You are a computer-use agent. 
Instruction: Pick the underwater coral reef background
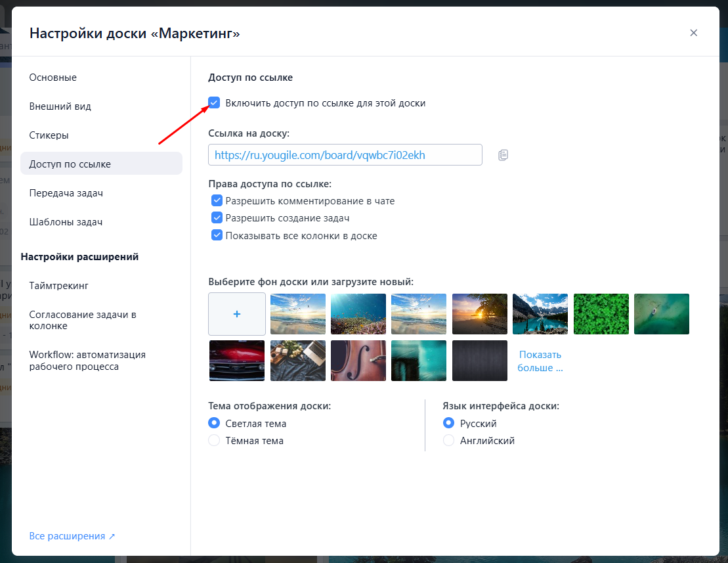tap(358, 314)
